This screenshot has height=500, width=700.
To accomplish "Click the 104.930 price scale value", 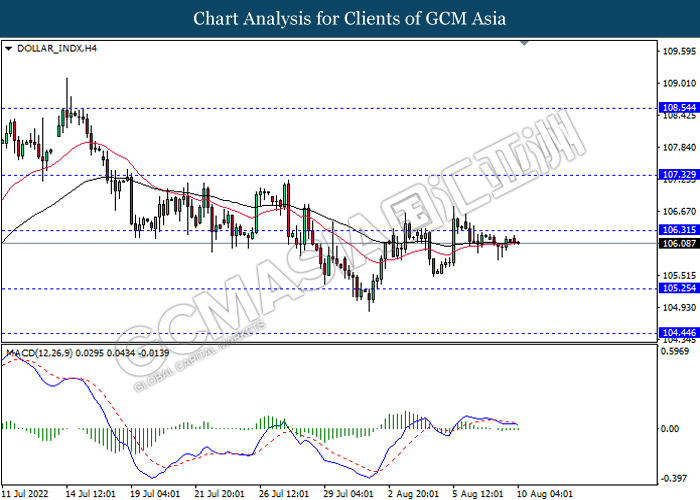I will (x=679, y=308).
